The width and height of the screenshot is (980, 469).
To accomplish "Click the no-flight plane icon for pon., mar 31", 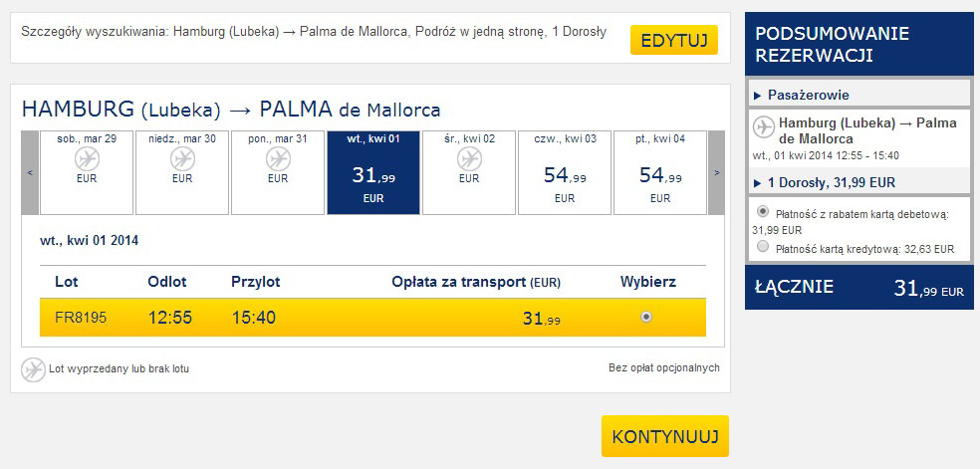I will pyautogui.click(x=278, y=159).
